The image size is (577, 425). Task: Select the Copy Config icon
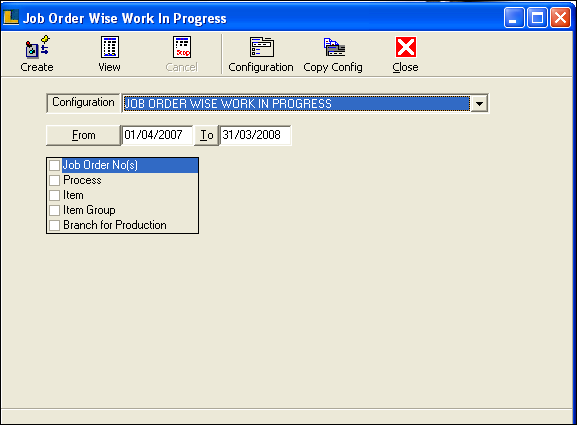tap(334, 47)
